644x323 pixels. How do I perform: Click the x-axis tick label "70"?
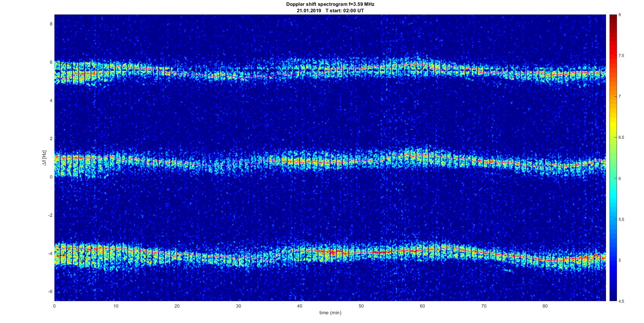click(484, 306)
